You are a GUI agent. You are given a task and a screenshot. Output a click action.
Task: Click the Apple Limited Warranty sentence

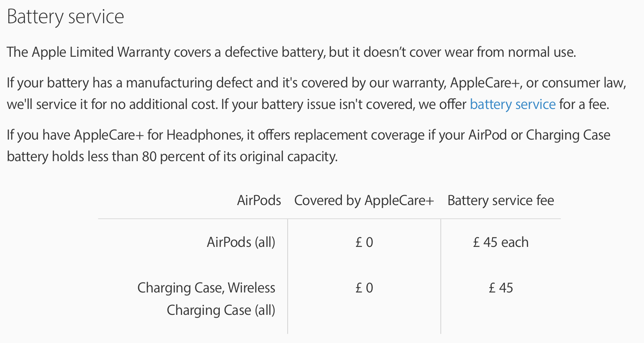[291, 52]
